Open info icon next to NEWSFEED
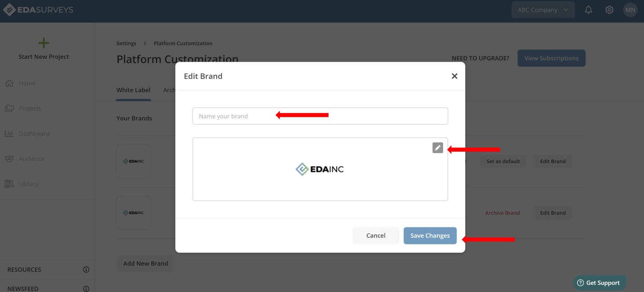644x292 pixels. (x=86, y=289)
